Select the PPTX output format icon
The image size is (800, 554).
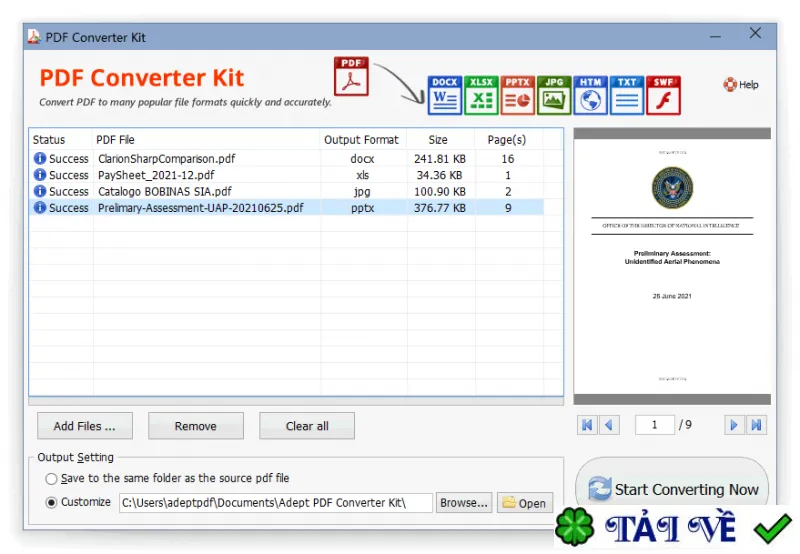tap(517, 95)
